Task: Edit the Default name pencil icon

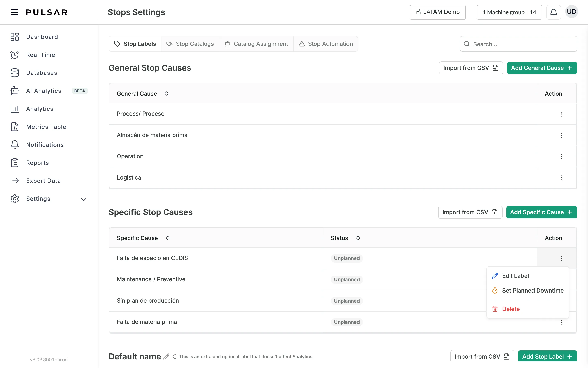Action: (166, 357)
